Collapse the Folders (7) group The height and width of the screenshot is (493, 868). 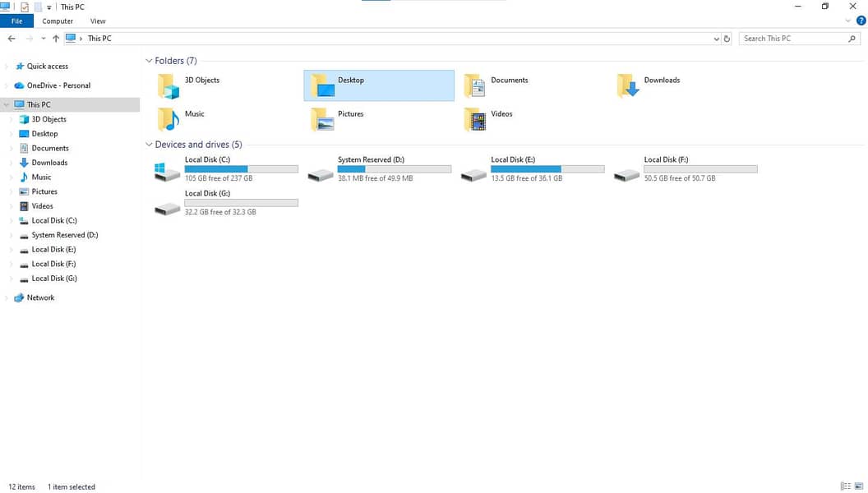(x=148, y=61)
